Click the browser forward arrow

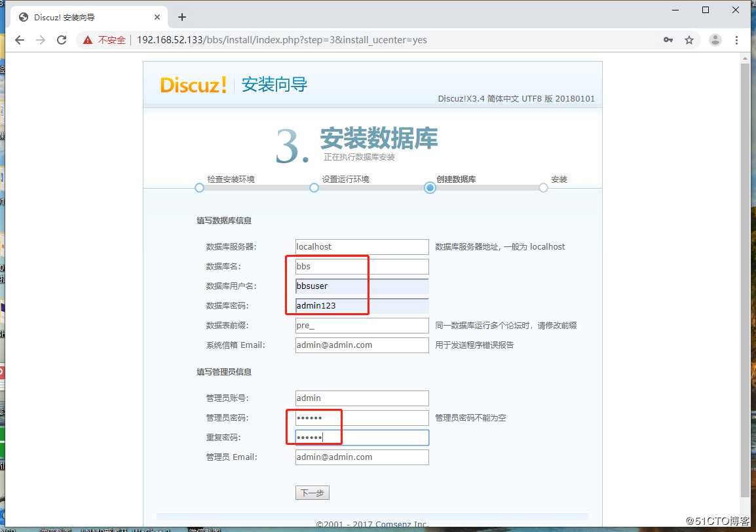pos(41,40)
